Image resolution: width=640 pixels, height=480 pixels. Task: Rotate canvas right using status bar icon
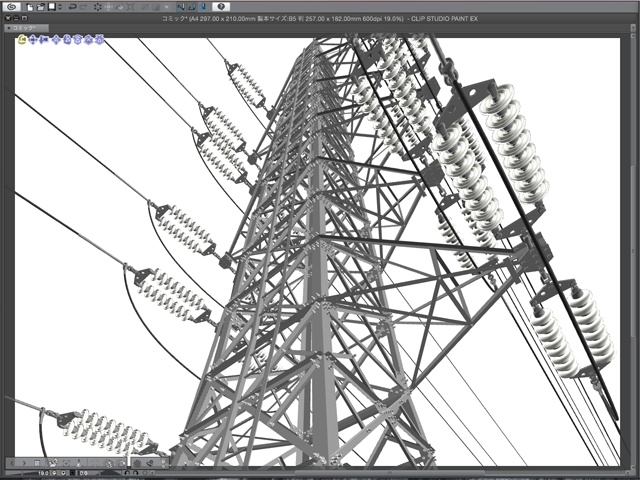[x=136, y=473]
